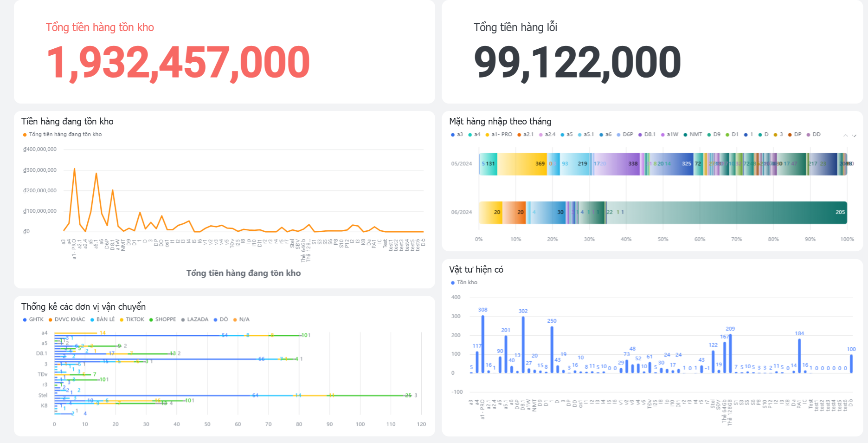
Task: Click yellow 369 segment in 05/2024 bar
Action: 522,164
